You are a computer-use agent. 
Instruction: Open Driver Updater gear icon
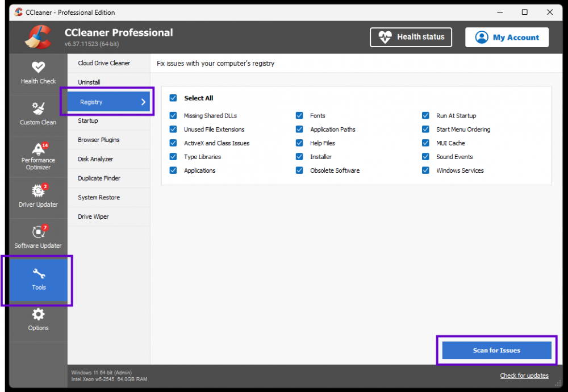pyautogui.click(x=38, y=190)
